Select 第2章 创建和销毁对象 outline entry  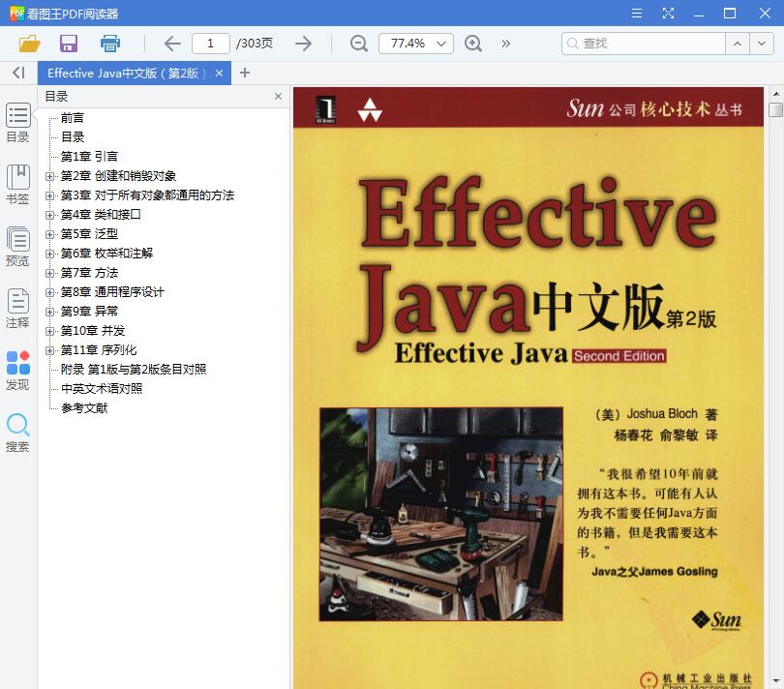point(118,176)
